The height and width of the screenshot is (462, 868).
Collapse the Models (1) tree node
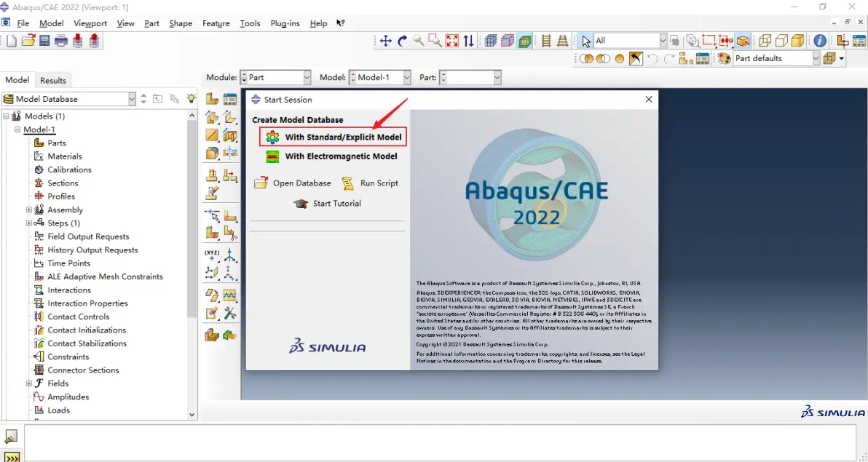pos(6,116)
